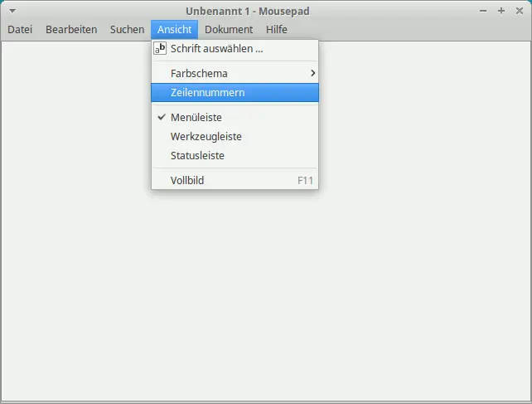Collapse the open Ansicht menu

(x=174, y=30)
